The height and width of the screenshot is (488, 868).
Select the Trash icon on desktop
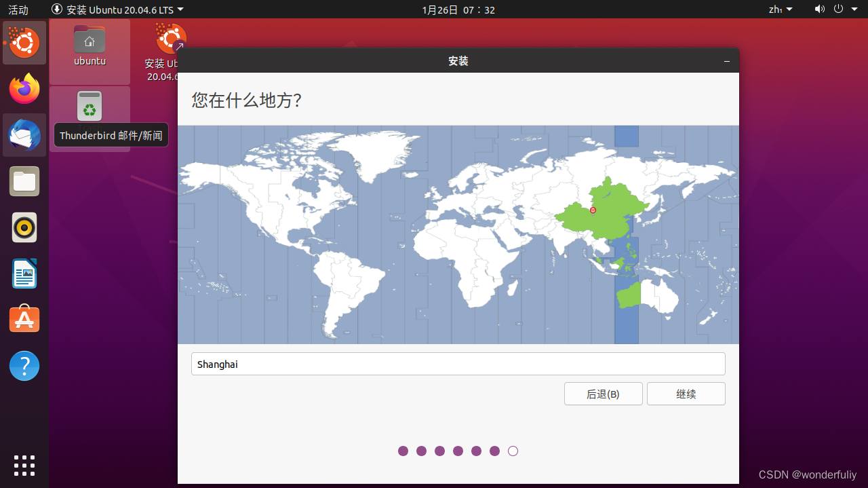[x=90, y=107]
